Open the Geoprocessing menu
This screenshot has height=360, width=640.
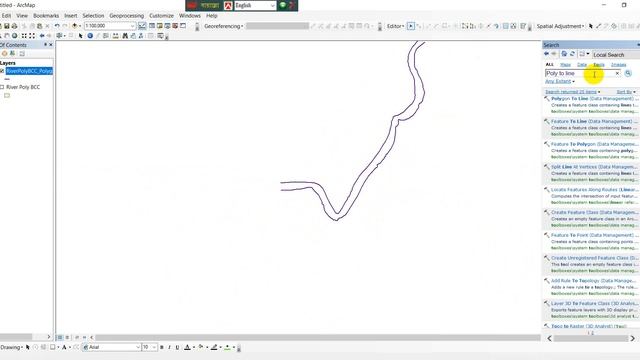127,16
